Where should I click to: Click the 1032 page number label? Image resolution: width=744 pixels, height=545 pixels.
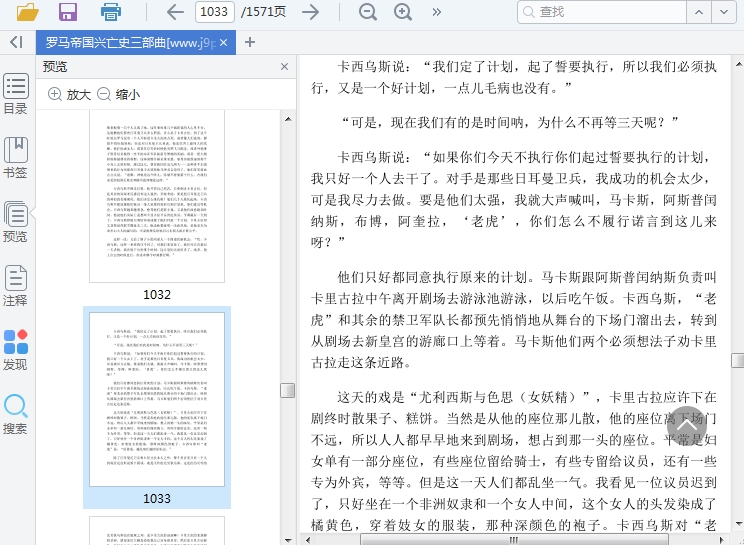point(157,295)
